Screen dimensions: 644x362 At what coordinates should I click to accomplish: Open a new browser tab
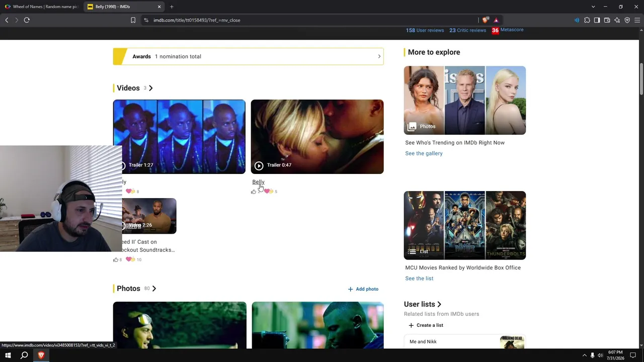172,7
